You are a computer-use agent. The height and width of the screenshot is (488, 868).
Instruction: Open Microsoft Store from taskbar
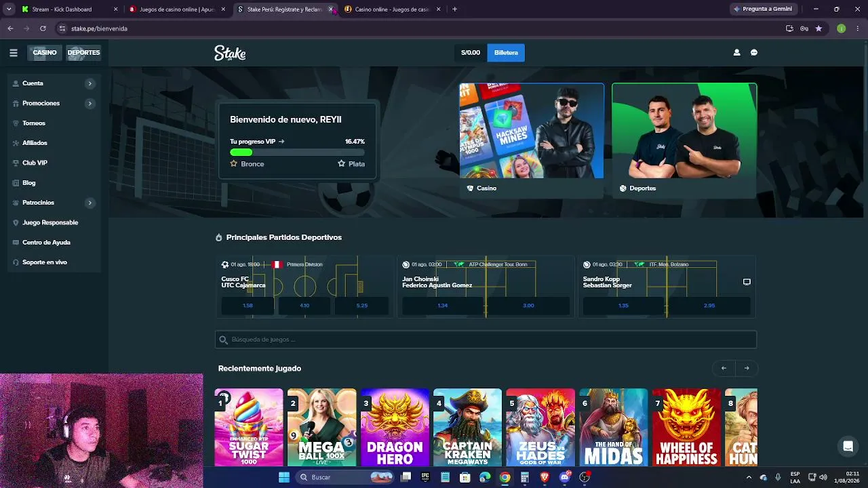tap(465, 477)
